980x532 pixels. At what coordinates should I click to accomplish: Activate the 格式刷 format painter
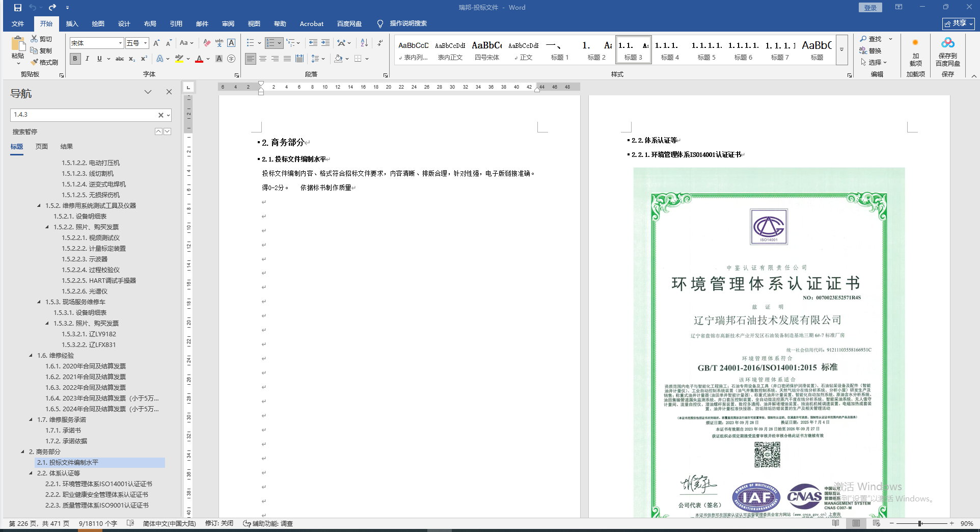tap(44, 62)
